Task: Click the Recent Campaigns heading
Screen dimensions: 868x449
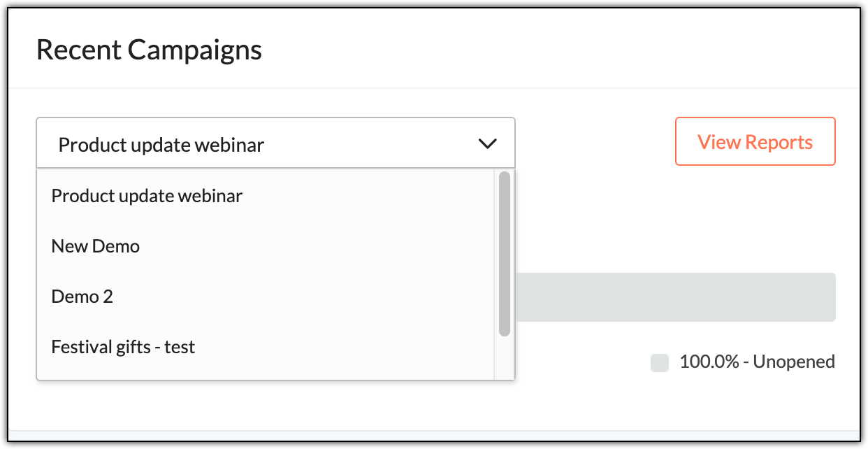Action: click(149, 50)
